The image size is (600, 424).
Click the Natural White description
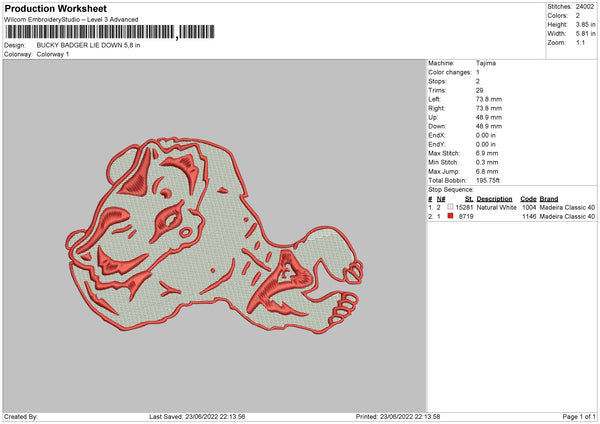(x=497, y=207)
